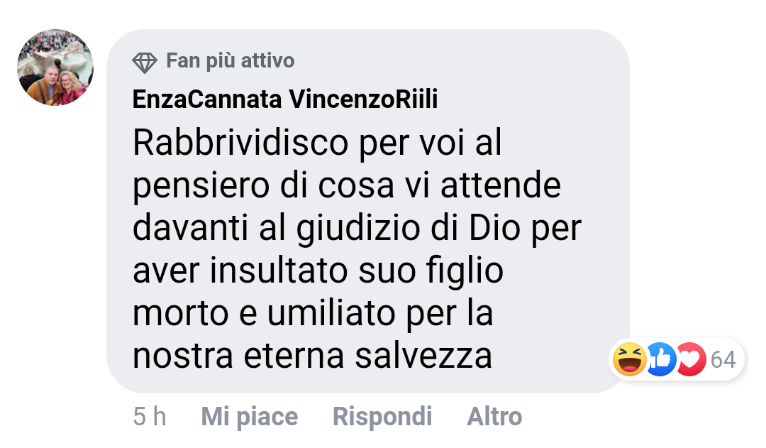Open the commenter's round profile picture
Image resolution: width=766 pixels, height=448 pixels.
pos(55,67)
